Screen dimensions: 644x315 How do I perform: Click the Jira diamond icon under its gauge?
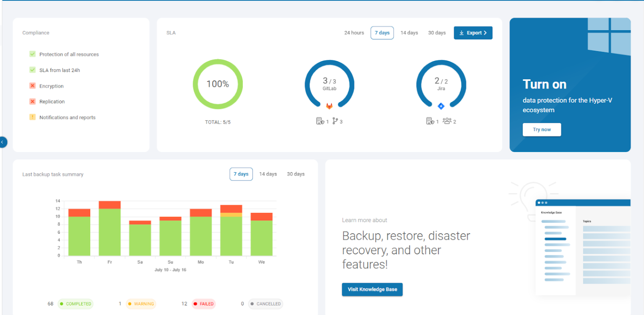(x=441, y=106)
